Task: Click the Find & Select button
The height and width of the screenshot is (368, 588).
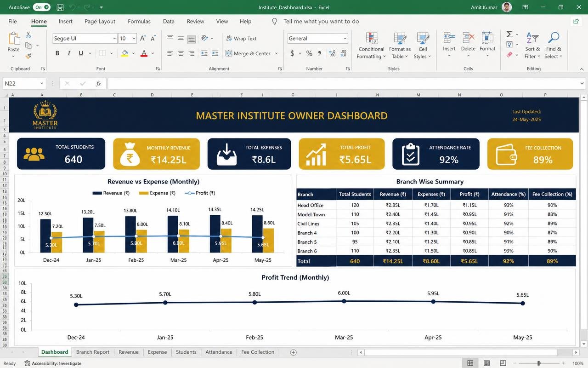Action: click(x=554, y=46)
